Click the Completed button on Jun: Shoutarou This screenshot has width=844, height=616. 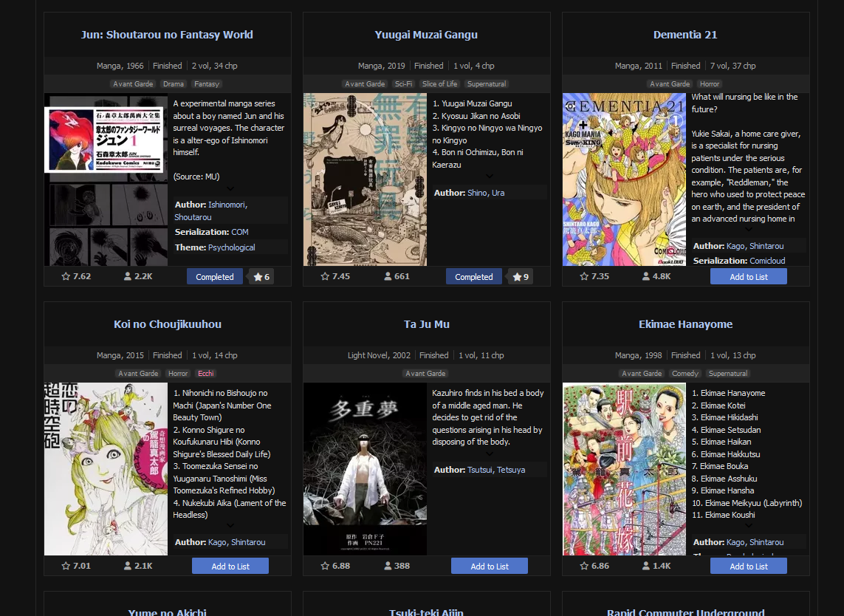(215, 277)
